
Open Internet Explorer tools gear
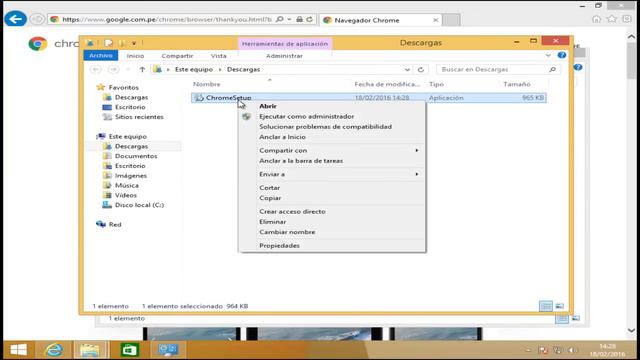click(x=627, y=19)
